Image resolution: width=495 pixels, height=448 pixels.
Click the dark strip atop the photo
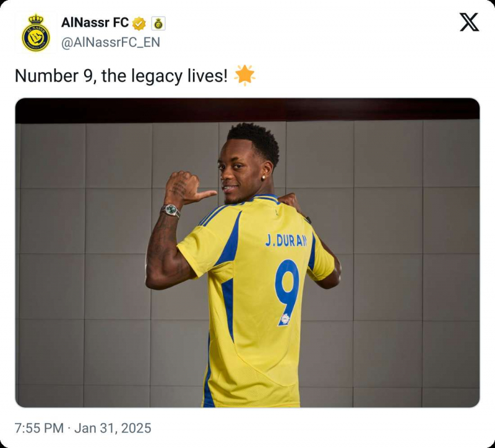point(247,110)
